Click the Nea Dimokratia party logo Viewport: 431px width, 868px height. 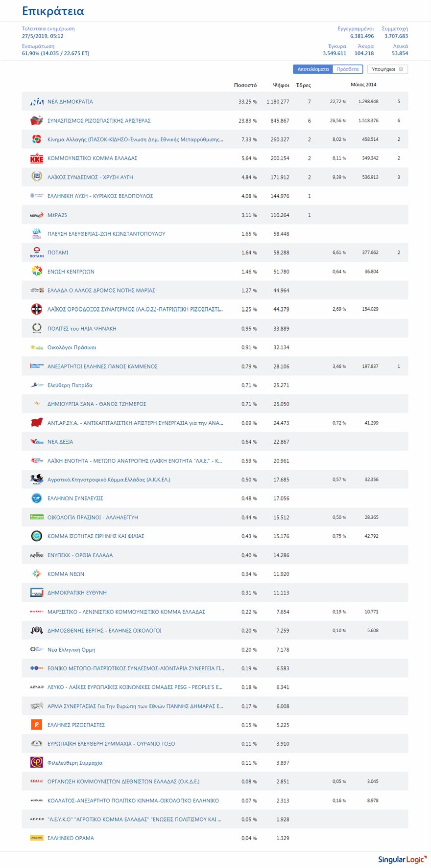37,102
